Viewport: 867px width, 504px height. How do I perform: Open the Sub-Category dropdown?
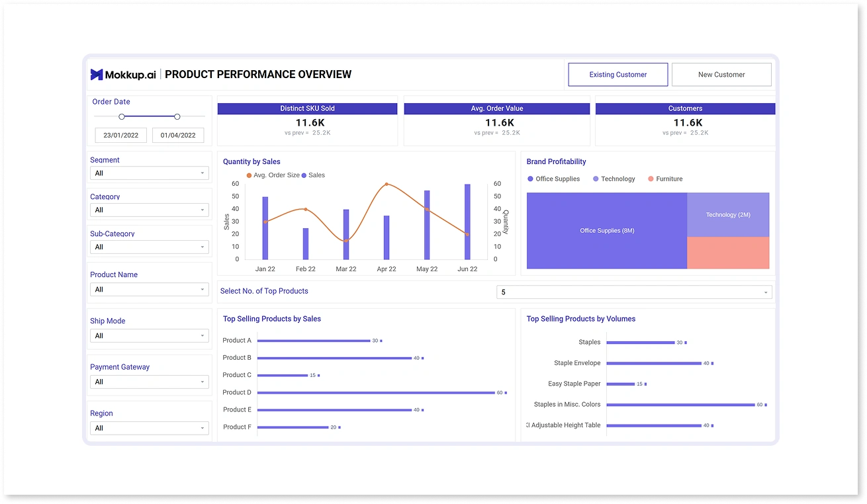(x=150, y=247)
